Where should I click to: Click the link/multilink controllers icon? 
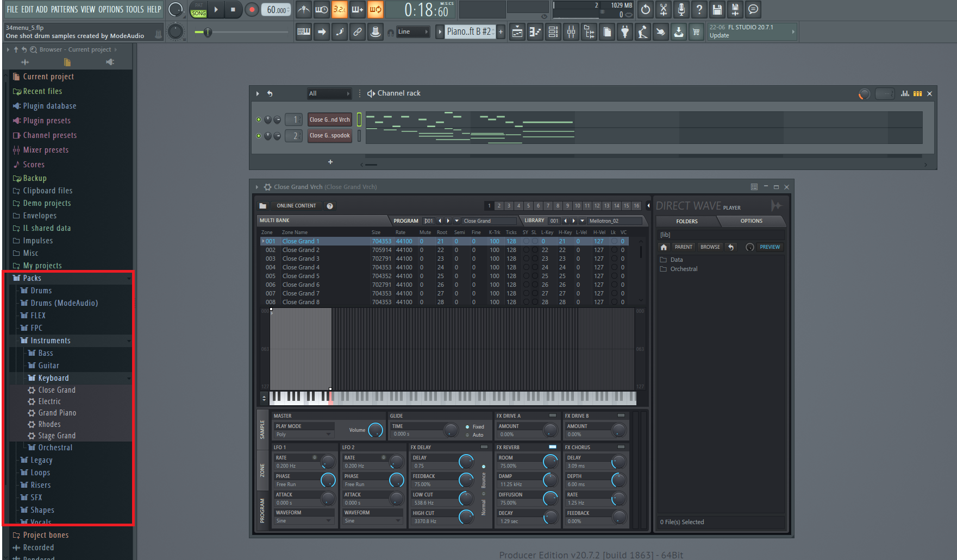pyautogui.click(x=358, y=32)
